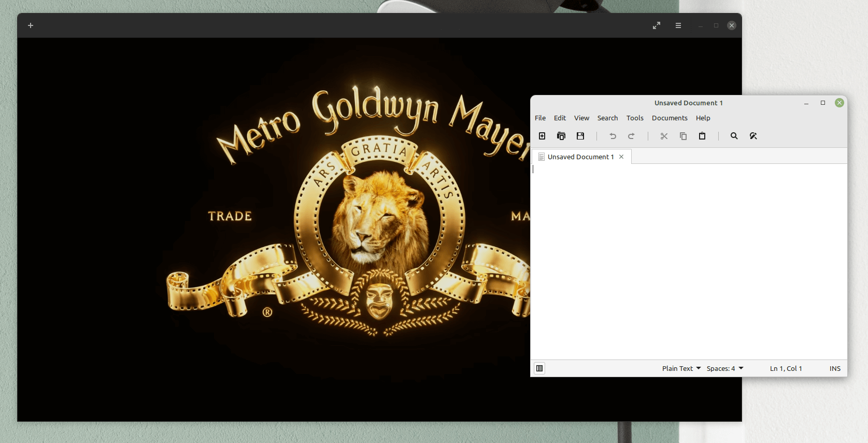The width and height of the screenshot is (868, 443).
Task: Open the Plain Text language dropdown
Action: point(681,368)
